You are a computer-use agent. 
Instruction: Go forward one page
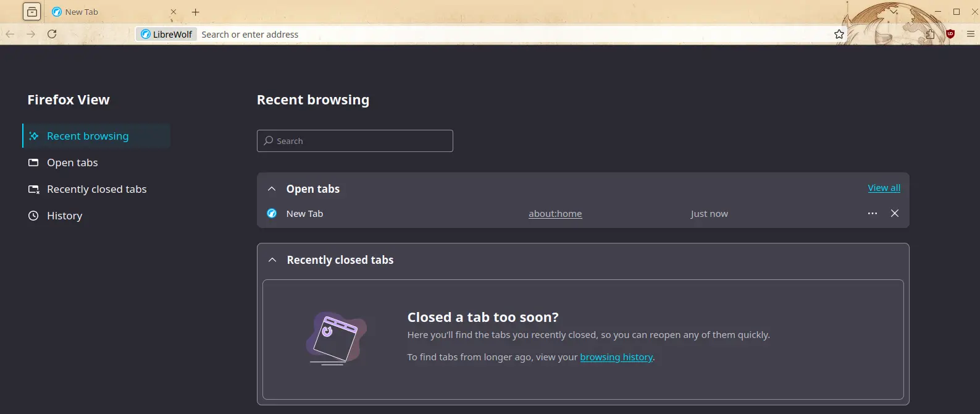pos(31,34)
